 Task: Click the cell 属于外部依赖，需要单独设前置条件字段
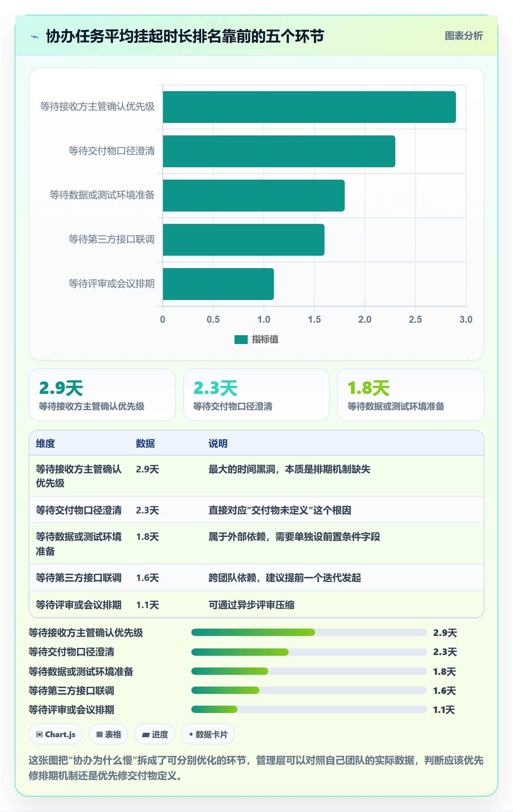pos(294,537)
